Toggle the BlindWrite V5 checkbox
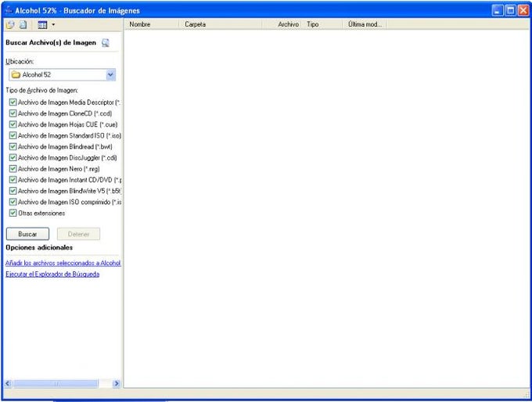 pos(13,191)
